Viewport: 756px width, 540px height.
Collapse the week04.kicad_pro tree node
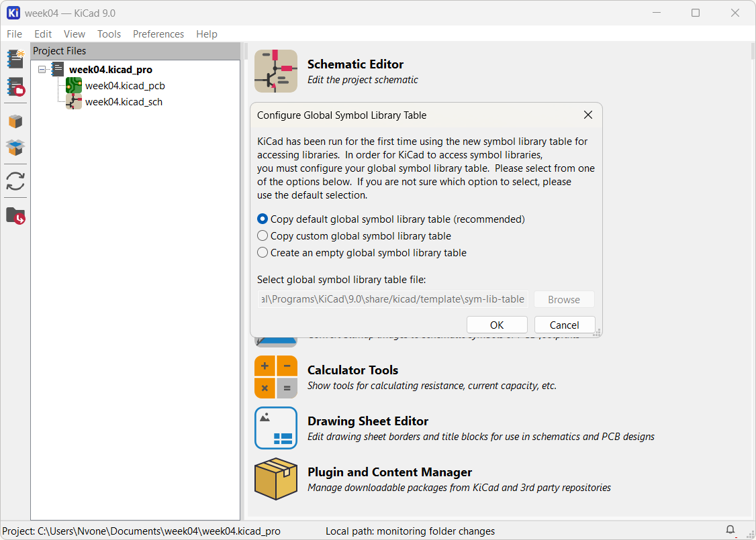[42, 69]
